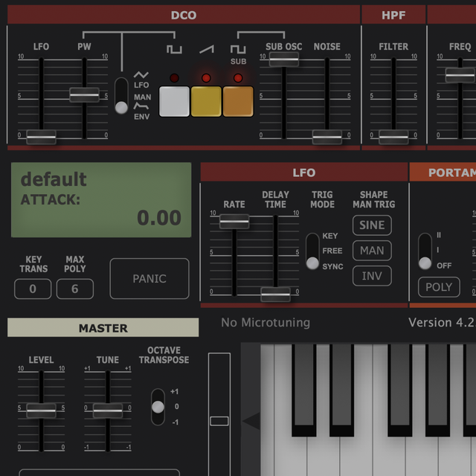Open the Key Trans value box

click(33, 289)
